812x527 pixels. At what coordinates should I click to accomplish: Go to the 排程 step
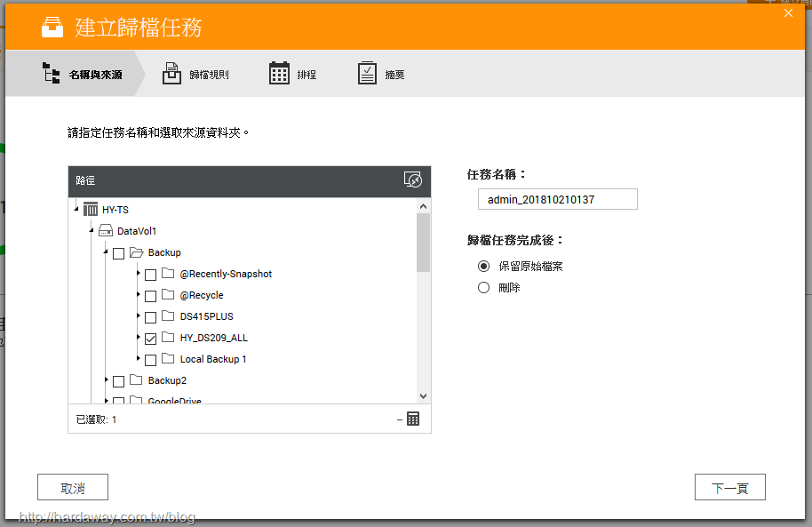tap(293, 73)
